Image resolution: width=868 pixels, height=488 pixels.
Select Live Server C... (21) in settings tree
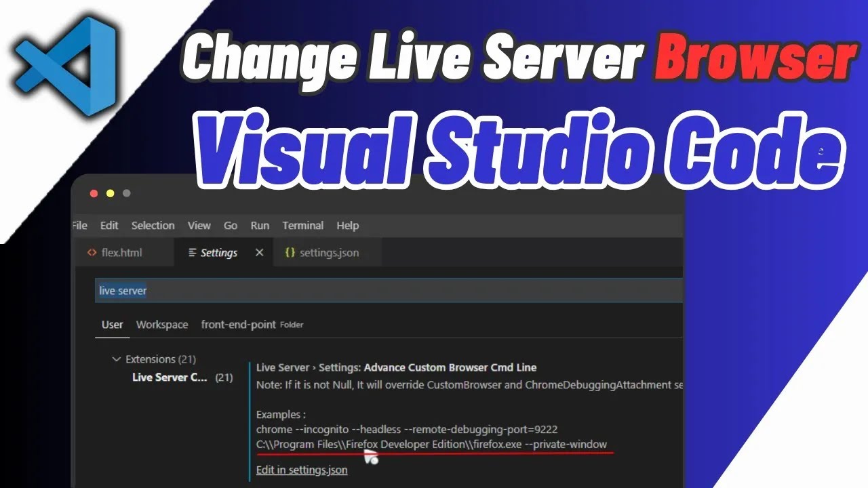[182, 378]
